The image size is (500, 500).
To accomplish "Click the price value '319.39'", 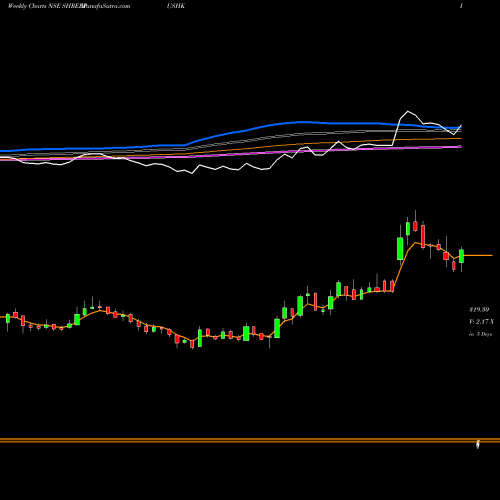I will [x=479, y=310].
